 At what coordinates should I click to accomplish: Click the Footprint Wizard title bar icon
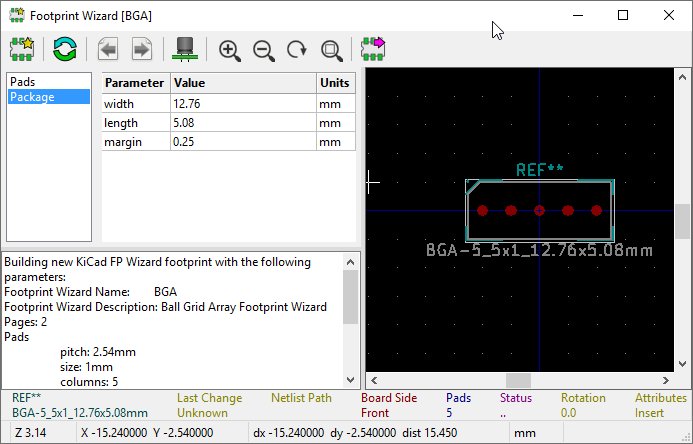(x=17, y=15)
